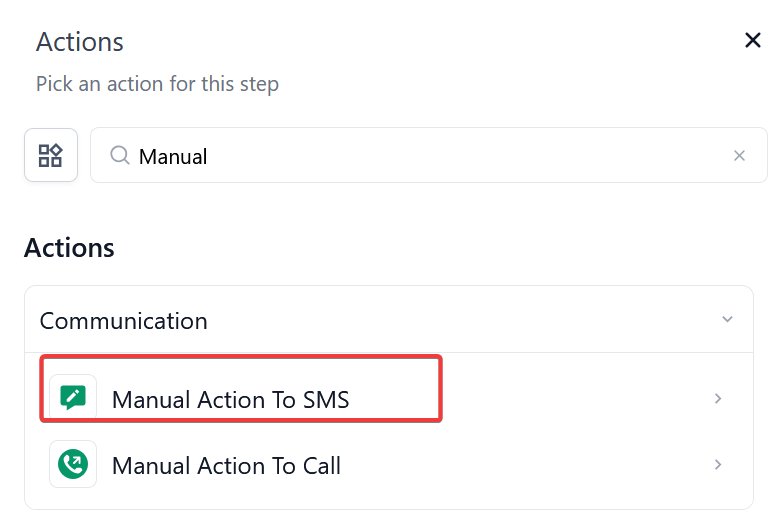Clear the search text with the small x

point(740,155)
